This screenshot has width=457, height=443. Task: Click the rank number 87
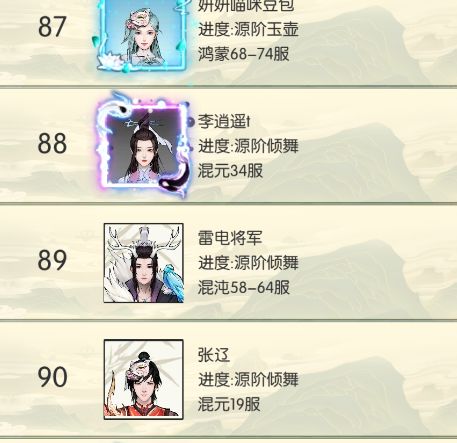pos(52,27)
